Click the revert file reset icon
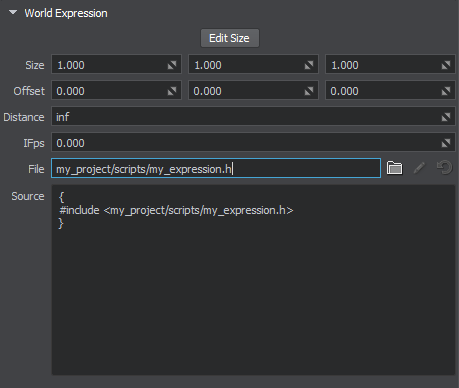This screenshot has height=388, width=459. (445, 168)
